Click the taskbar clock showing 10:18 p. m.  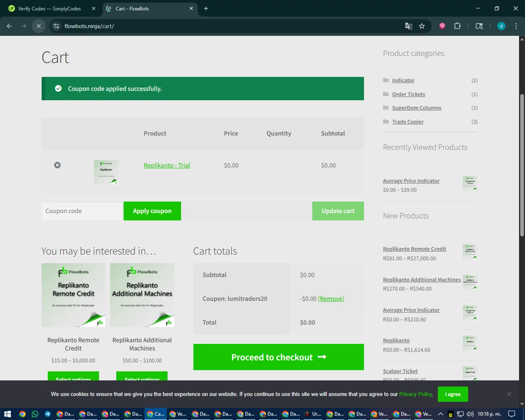(x=489, y=414)
